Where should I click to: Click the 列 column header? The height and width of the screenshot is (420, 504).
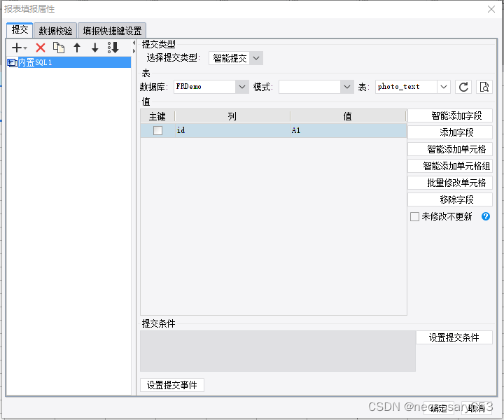click(x=232, y=116)
